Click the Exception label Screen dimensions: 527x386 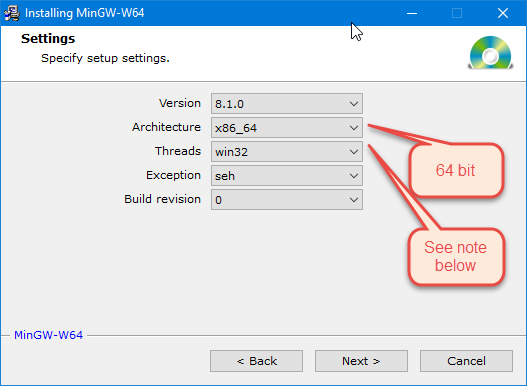pos(173,175)
